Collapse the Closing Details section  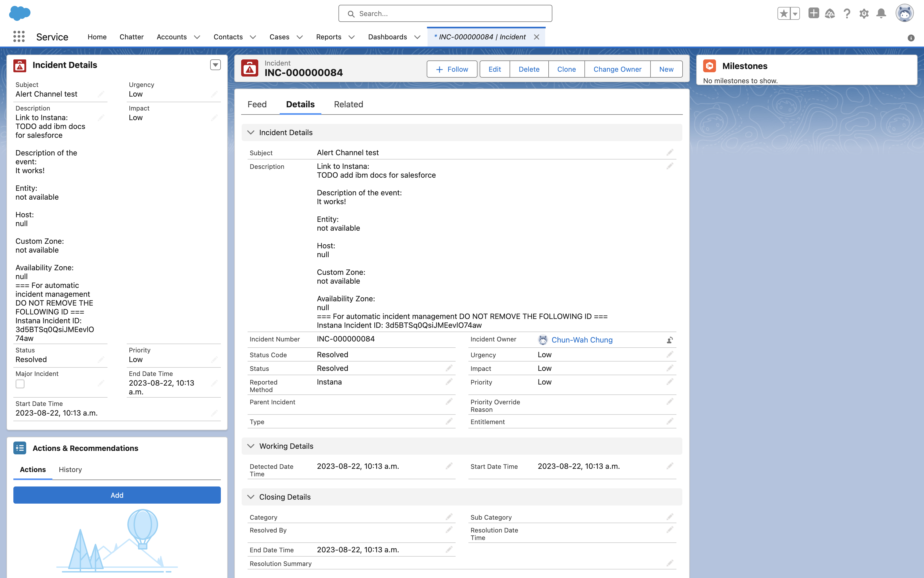(251, 497)
